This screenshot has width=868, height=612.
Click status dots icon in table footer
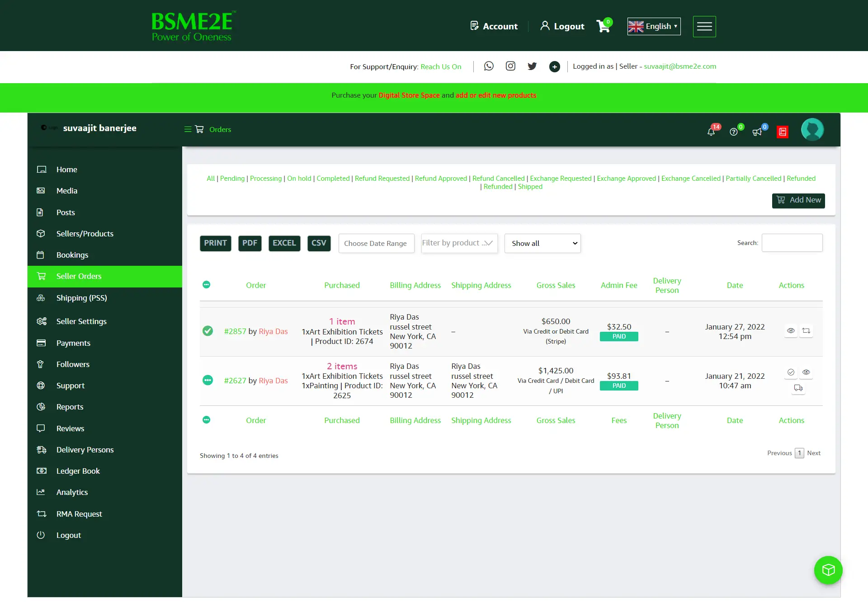[206, 419]
